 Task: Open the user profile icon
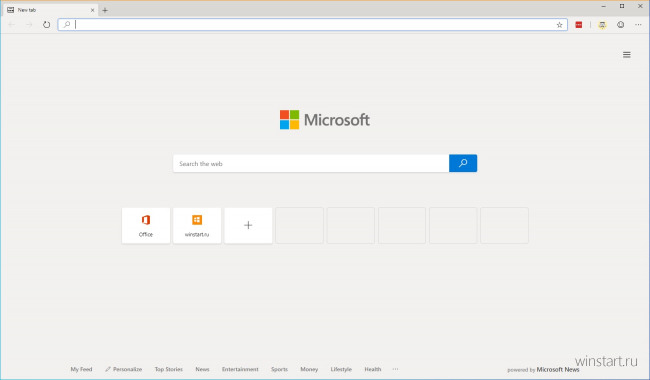(x=621, y=25)
